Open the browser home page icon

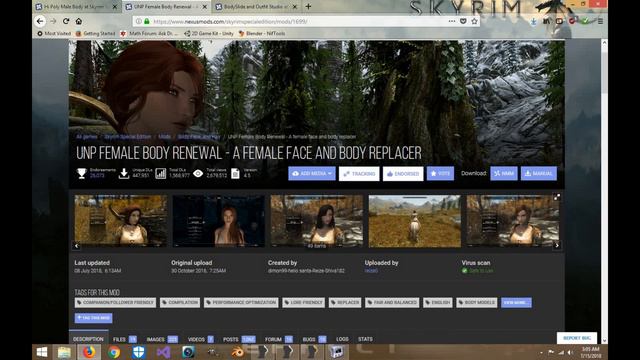click(79, 21)
